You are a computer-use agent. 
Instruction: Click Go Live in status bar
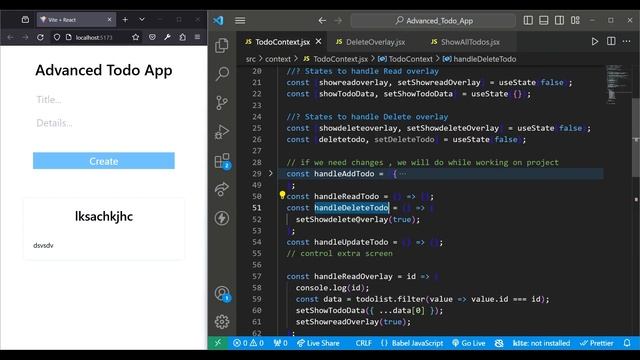click(469, 343)
